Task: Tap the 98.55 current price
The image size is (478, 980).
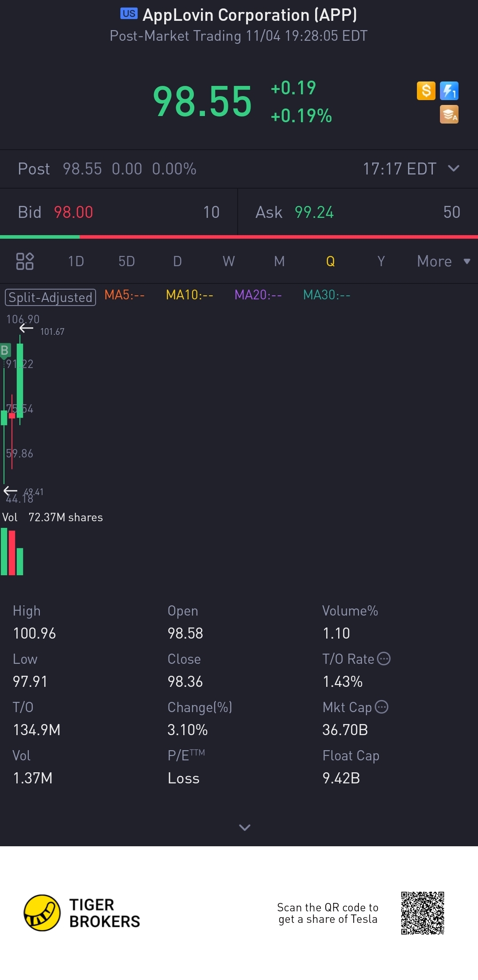Action: pos(202,102)
